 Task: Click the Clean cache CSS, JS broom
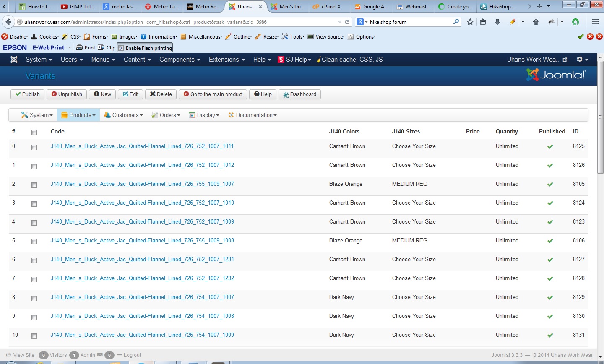click(x=349, y=60)
